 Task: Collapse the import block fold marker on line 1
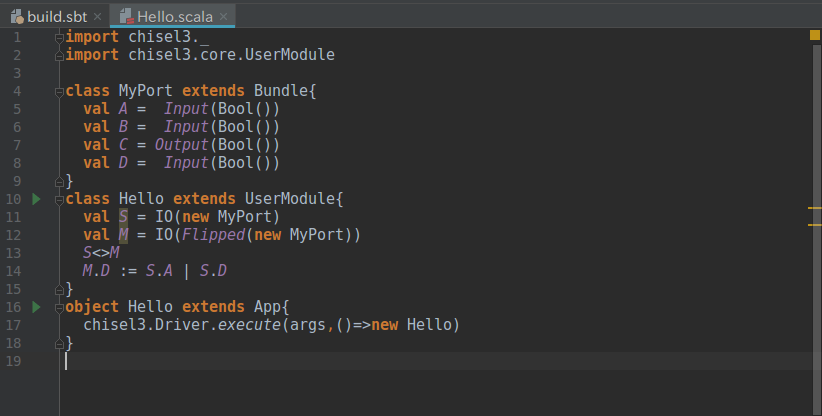click(x=59, y=38)
